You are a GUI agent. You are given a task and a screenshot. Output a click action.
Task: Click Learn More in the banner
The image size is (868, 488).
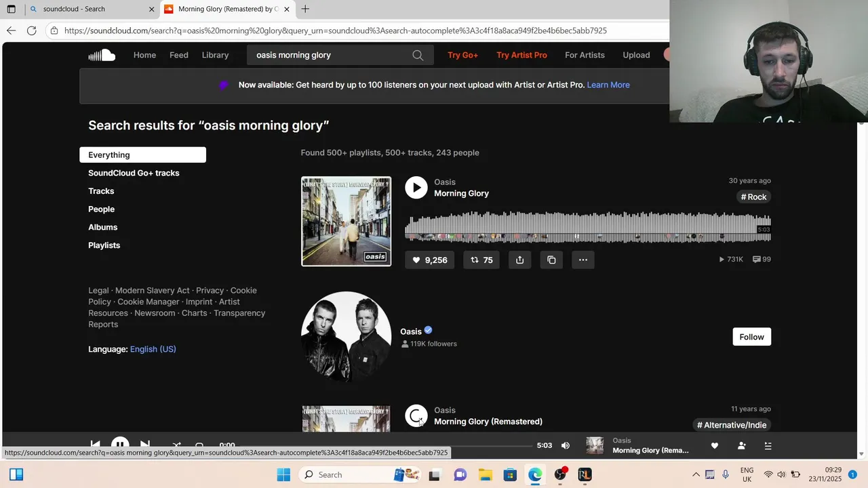point(608,85)
